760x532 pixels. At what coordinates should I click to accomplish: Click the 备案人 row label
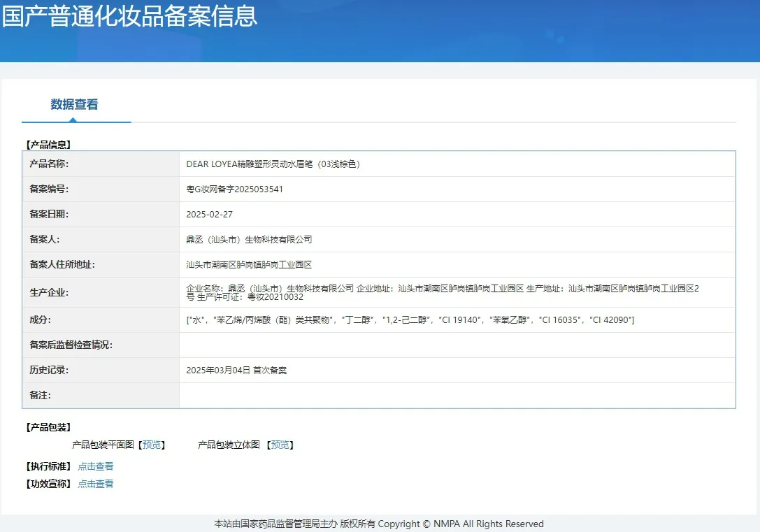(45, 239)
